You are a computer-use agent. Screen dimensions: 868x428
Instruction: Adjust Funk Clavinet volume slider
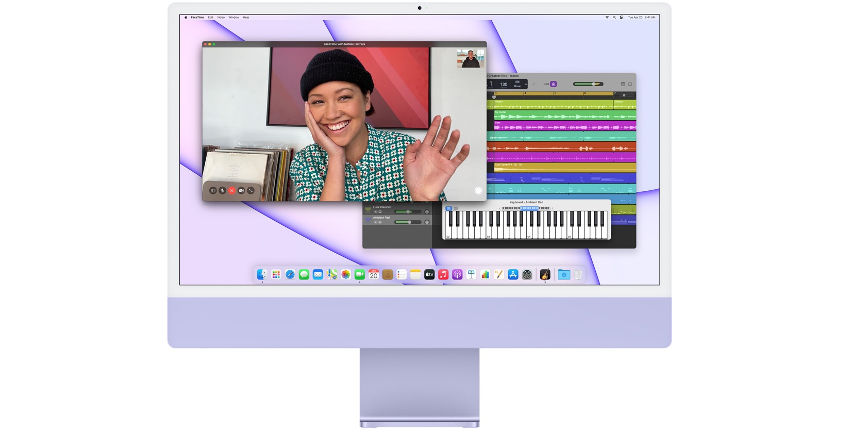[x=408, y=212]
